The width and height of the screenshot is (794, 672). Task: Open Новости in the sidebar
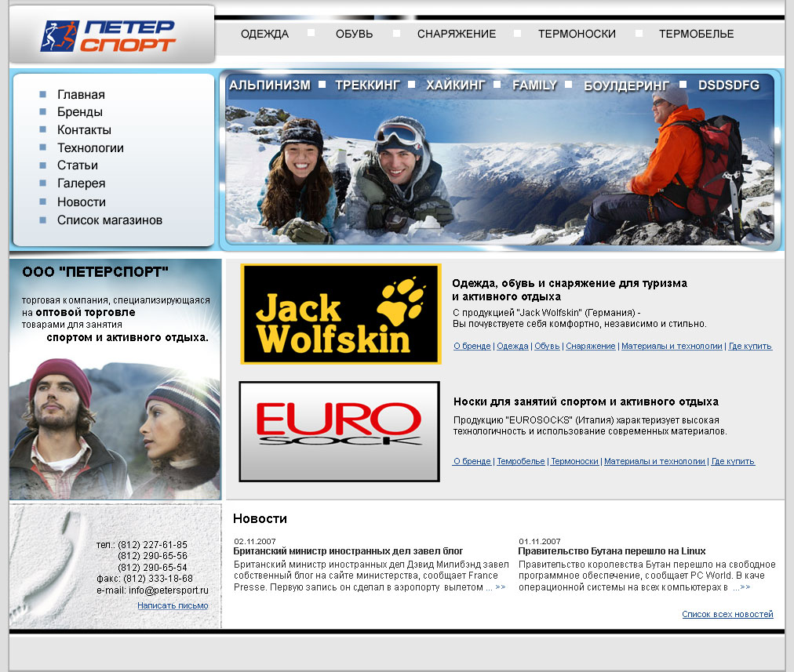[82, 202]
